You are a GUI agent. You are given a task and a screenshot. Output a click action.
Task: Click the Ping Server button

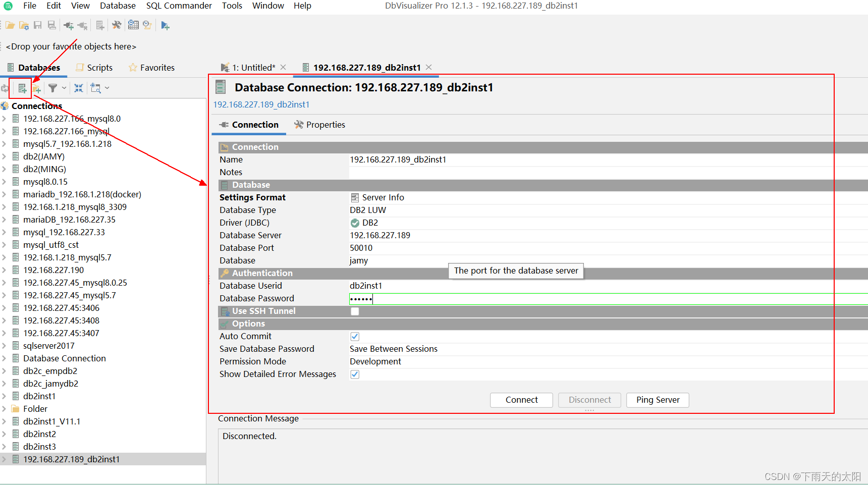[x=658, y=400]
